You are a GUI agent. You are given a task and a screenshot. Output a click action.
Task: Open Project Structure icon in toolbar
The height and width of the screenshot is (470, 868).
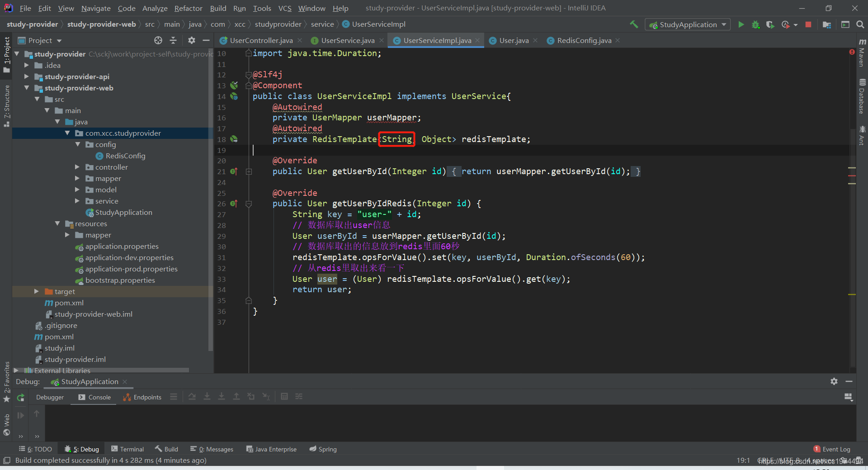[827, 24]
